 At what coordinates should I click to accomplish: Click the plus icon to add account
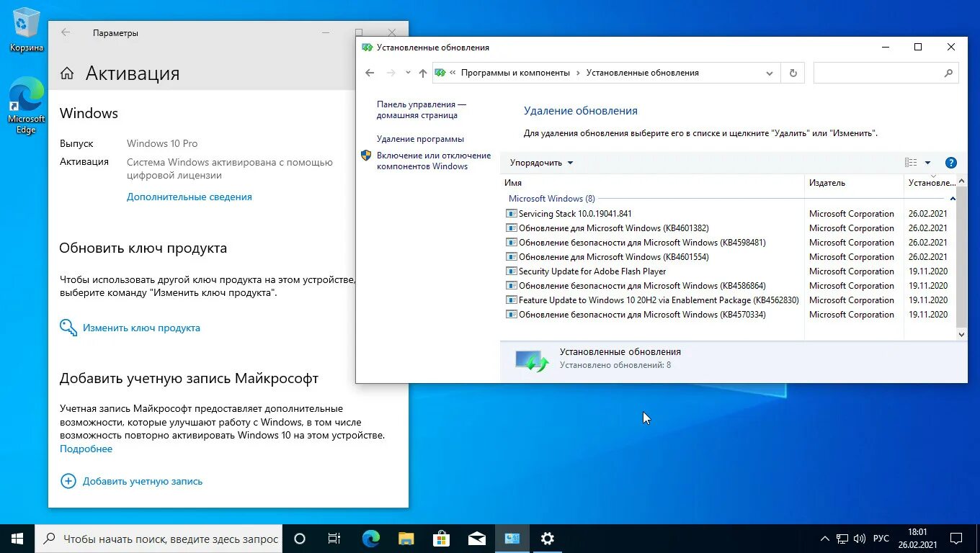point(68,481)
